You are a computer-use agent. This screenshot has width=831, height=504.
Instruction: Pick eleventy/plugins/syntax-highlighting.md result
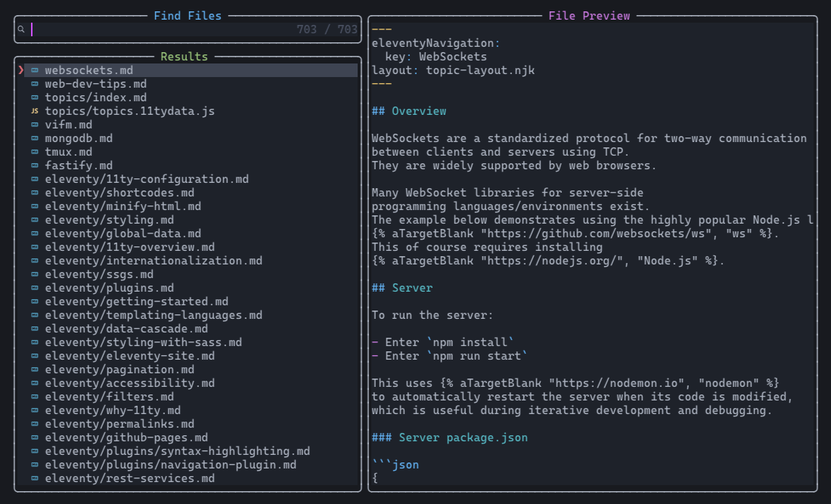click(x=177, y=451)
